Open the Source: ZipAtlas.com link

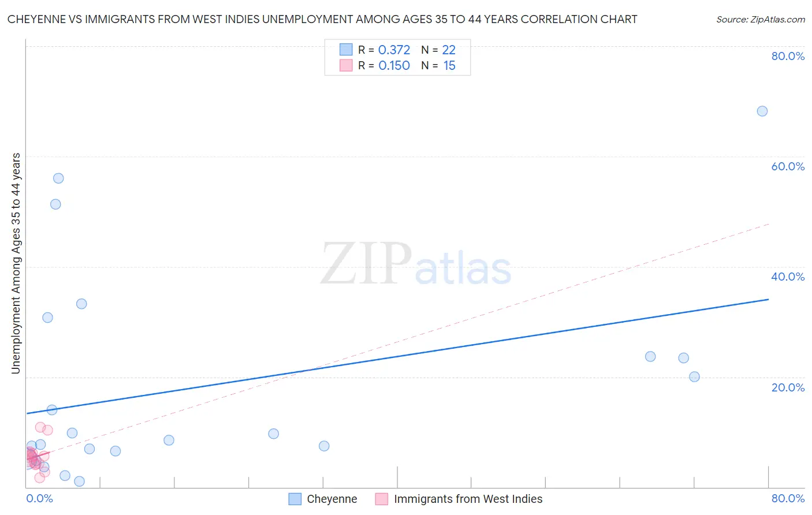[x=761, y=19]
